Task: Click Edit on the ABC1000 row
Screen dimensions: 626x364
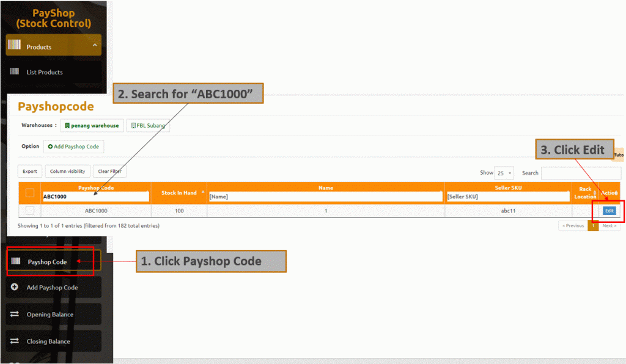Action: pyautogui.click(x=609, y=211)
